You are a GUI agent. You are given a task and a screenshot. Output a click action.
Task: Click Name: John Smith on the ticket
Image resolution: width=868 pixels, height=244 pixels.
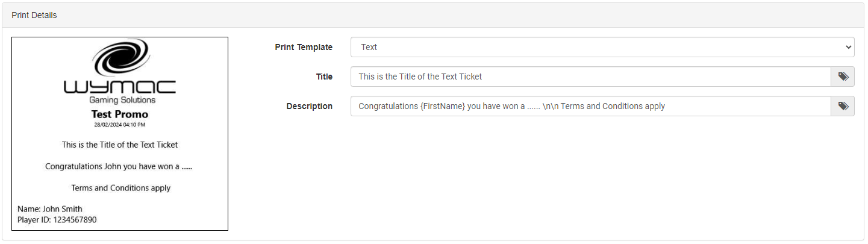(x=50, y=209)
